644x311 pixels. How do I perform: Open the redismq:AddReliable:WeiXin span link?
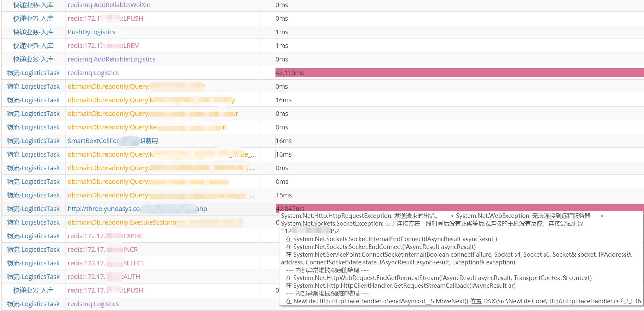pyautogui.click(x=109, y=5)
